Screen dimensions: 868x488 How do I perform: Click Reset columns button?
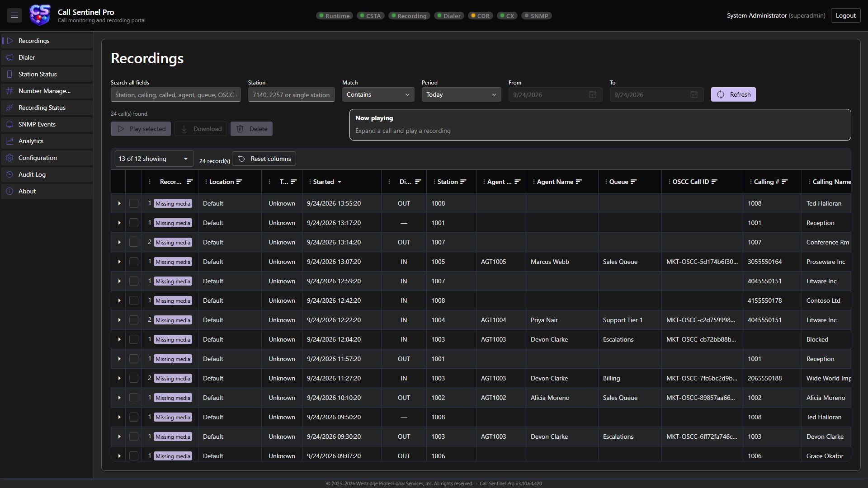tap(264, 159)
